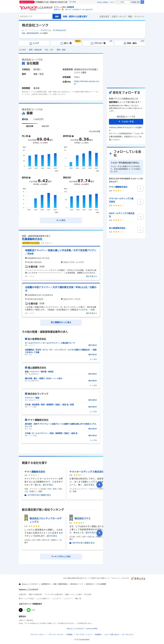Open 株式会社フロンティアホールディングス ranking entry

(46, 520)
